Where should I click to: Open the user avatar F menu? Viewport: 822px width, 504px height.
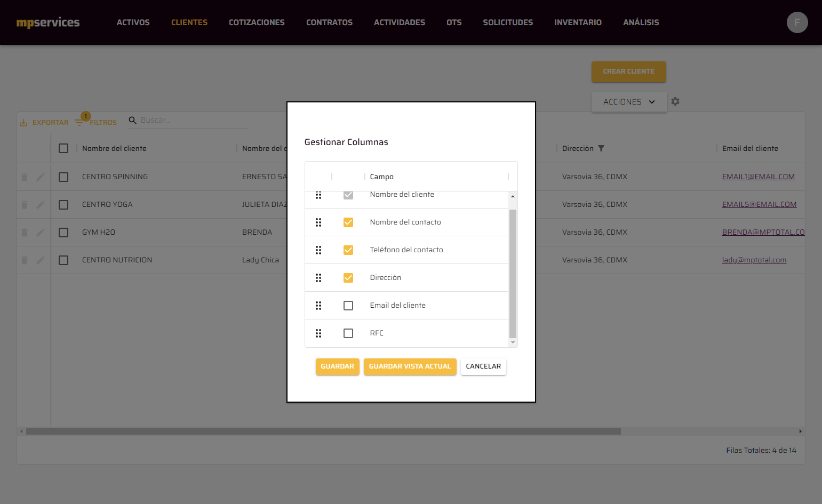tap(797, 22)
